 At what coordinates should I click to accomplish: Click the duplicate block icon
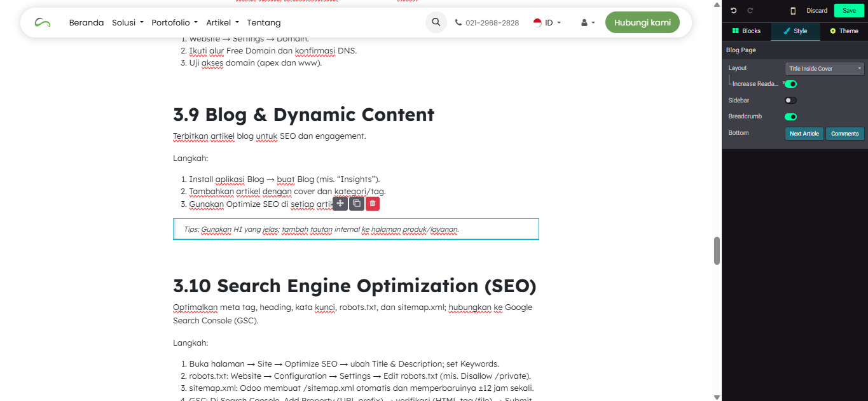pyautogui.click(x=357, y=203)
